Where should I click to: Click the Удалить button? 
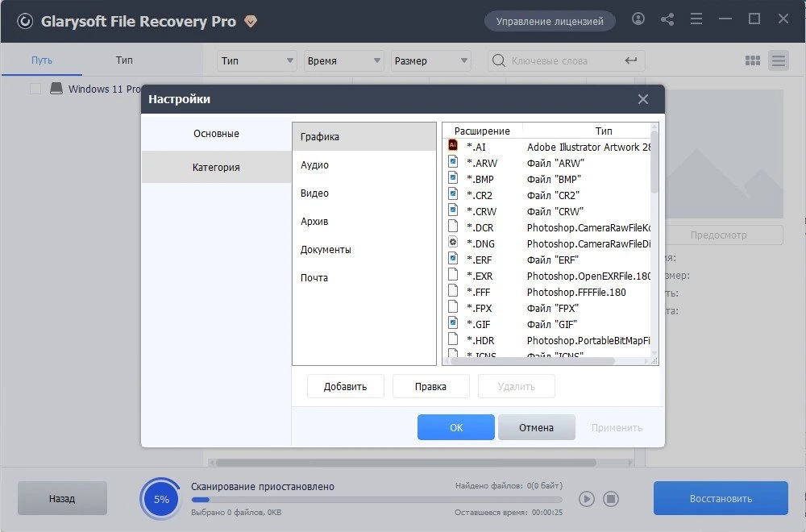pos(517,387)
